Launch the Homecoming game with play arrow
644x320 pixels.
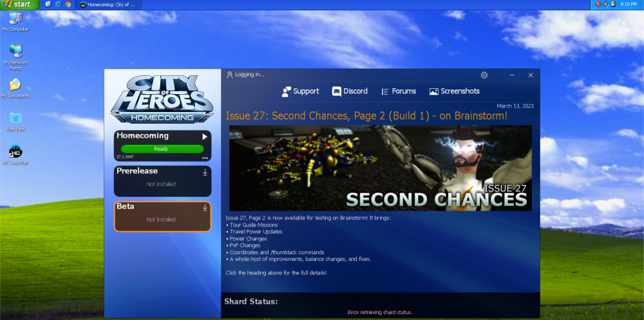click(x=205, y=136)
